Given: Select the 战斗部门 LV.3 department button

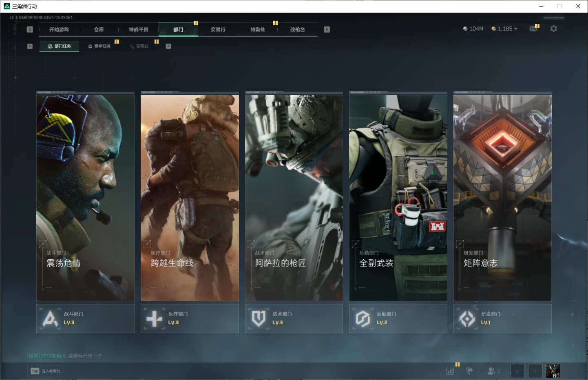Looking at the screenshot, I should point(85,318).
